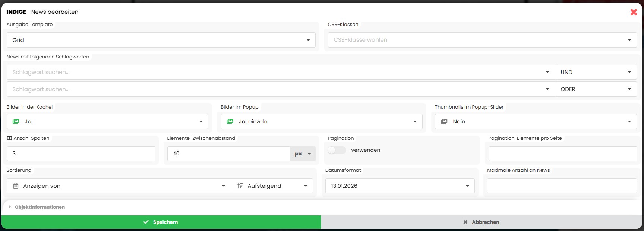Toggle the Pagination verwenden switch
Screen dimensions: 644x231
pos(337,150)
